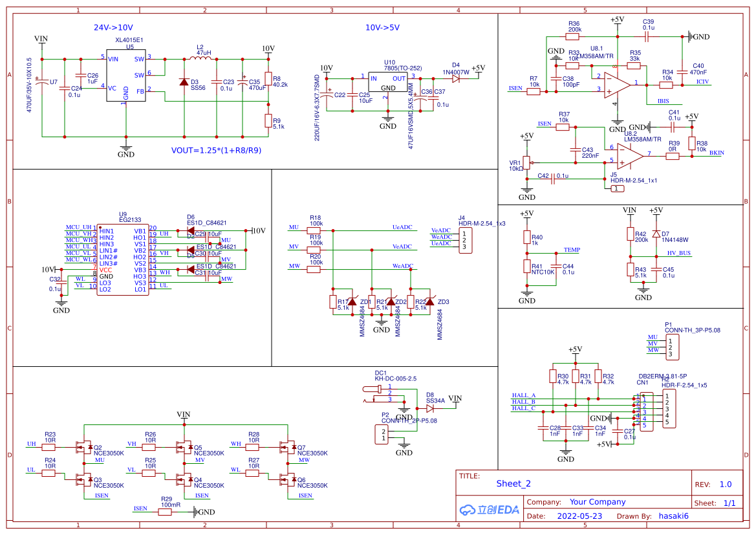Click the "24V->10V" section heading
Screen dimensions: 756x535
(113, 28)
